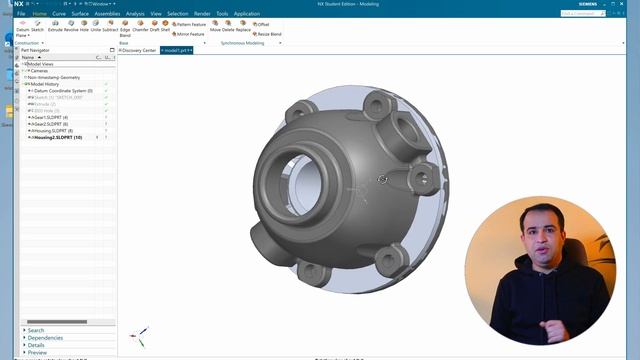
Task: Select the Move Face tool
Action: (x=215, y=26)
